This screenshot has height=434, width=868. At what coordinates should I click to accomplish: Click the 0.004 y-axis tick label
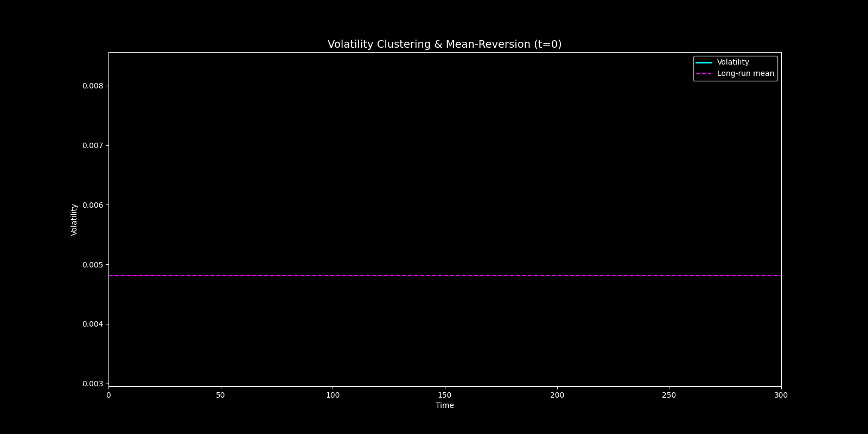pos(92,324)
